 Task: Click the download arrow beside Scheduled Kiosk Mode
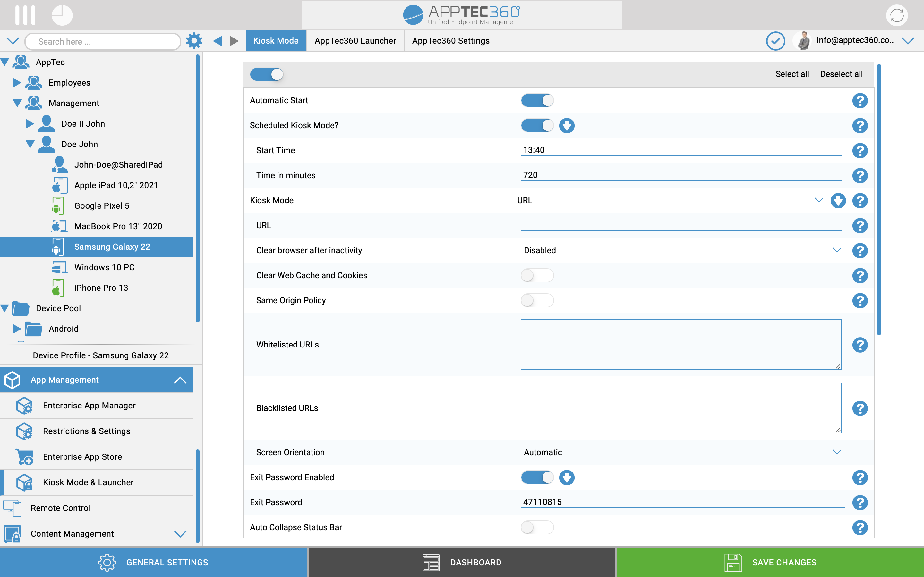(x=567, y=125)
